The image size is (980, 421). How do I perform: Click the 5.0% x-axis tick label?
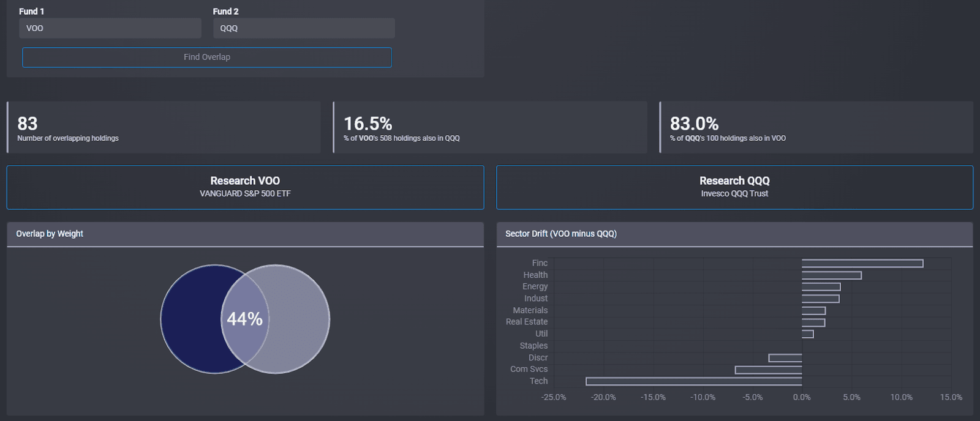pyautogui.click(x=851, y=397)
